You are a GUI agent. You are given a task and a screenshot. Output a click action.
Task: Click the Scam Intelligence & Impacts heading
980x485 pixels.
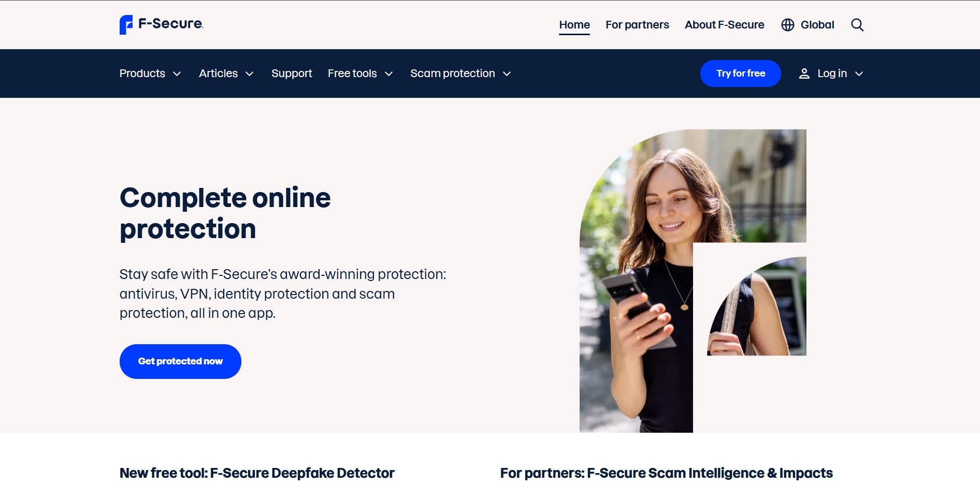coord(666,473)
